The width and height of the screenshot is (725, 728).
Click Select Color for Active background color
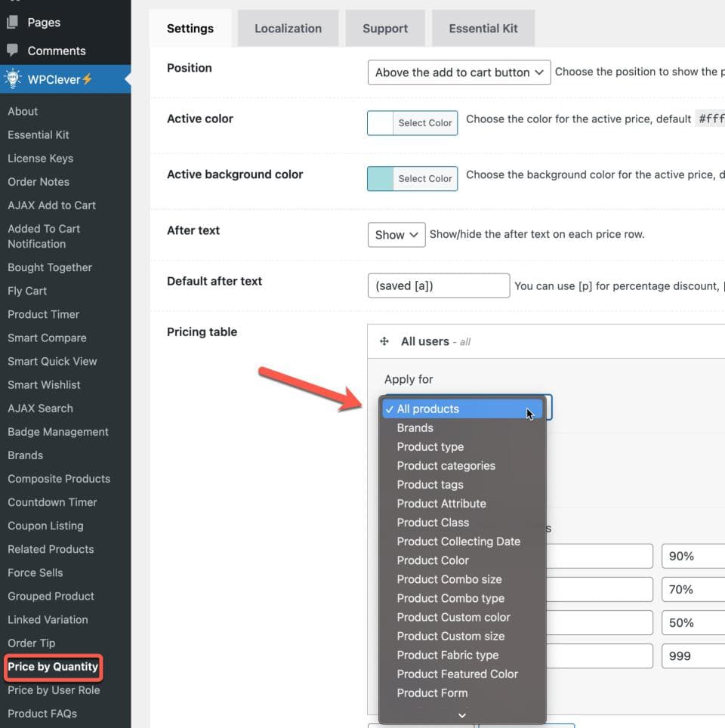(425, 179)
